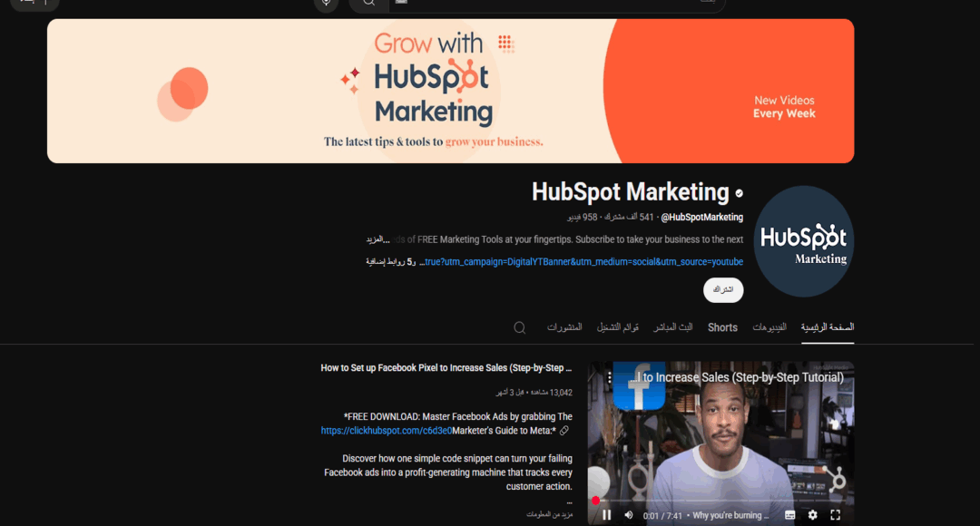This screenshot has width=980, height=526.
Task: Open the player settings gear
Action: [x=811, y=514]
